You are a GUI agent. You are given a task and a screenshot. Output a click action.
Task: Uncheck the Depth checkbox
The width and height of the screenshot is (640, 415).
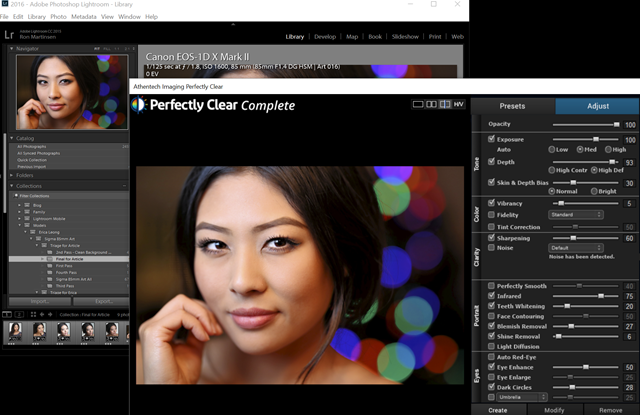491,162
